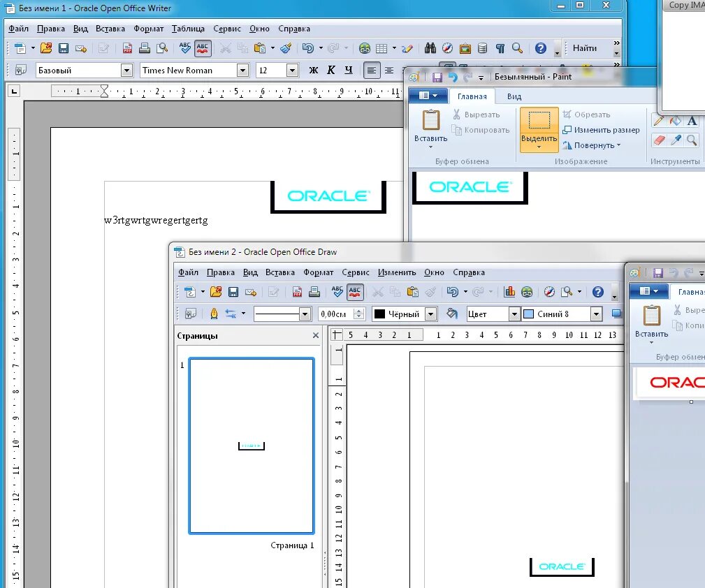Open the Вставка menu in the Draw window

(279, 272)
